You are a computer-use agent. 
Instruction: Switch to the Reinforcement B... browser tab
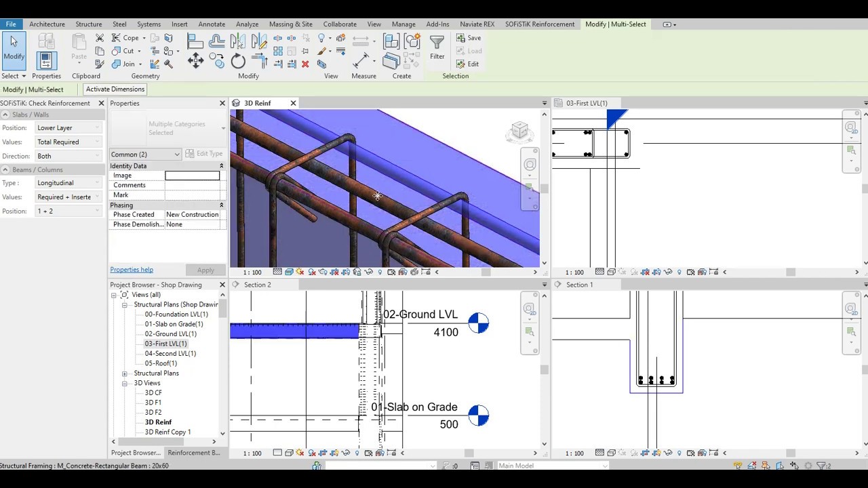pyautogui.click(x=193, y=453)
